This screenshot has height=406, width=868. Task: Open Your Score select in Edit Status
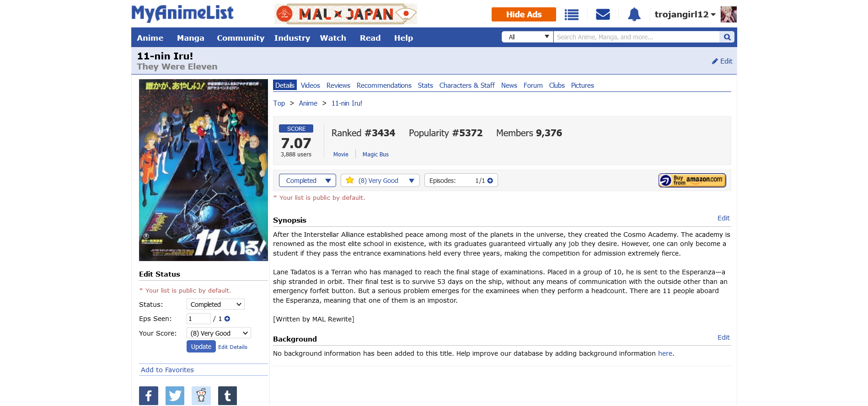(219, 333)
